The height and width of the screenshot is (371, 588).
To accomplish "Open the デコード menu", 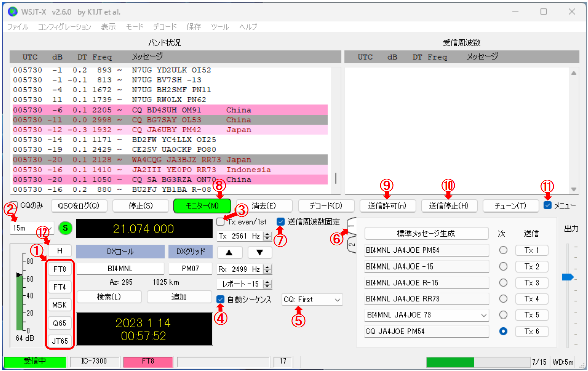I will (x=164, y=27).
